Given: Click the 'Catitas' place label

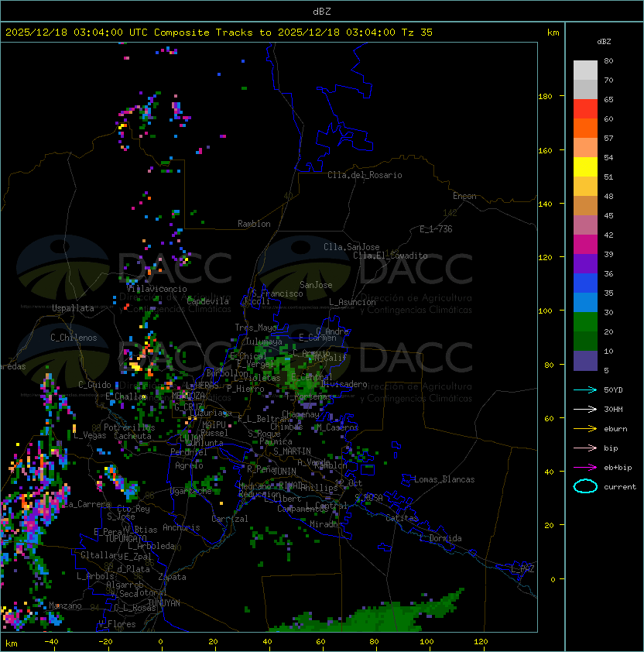Looking at the screenshot, I should tap(402, 518).
